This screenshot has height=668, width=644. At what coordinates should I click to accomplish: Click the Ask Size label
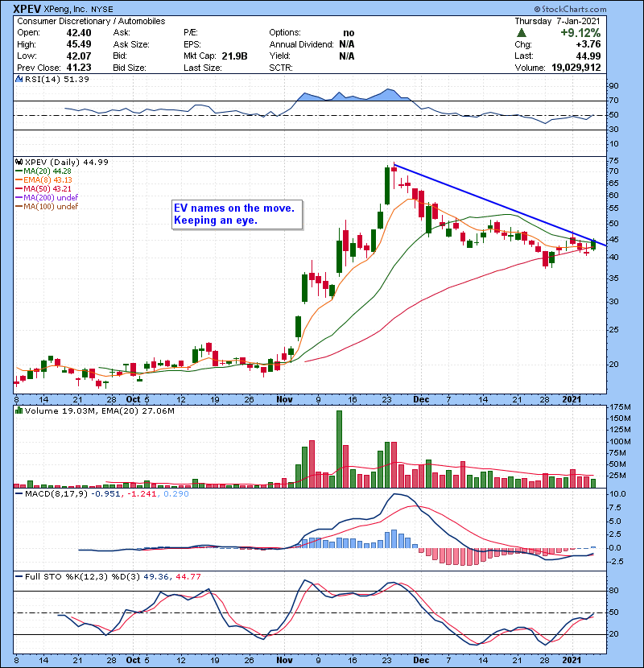coord(131,44)
